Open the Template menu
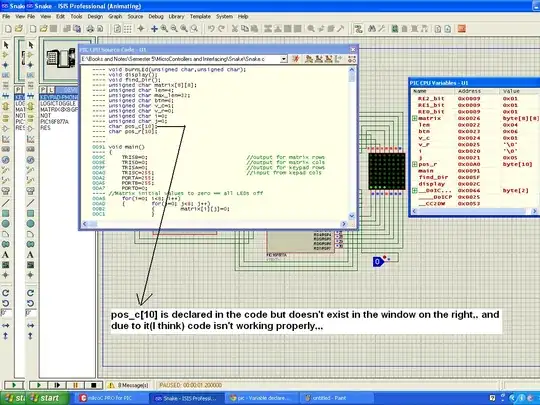This screenshot has height=405, width=540. 200,17
